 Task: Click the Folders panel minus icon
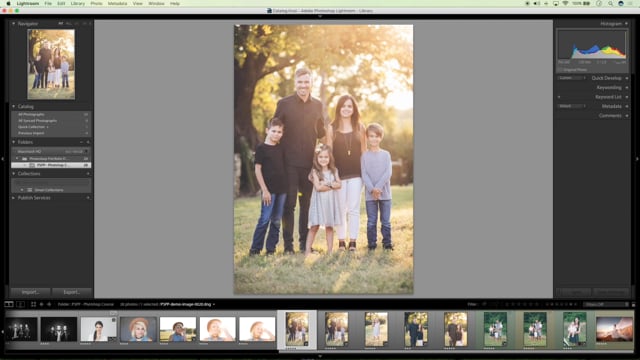tap(81, 142)
